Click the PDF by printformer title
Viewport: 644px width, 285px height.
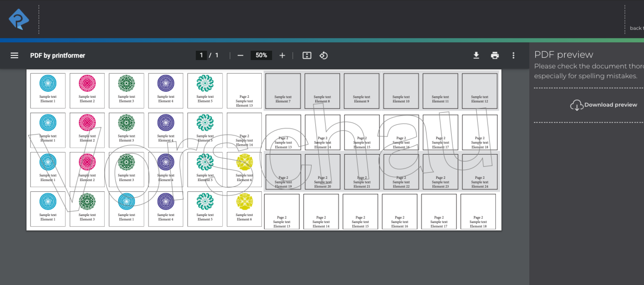58,55
